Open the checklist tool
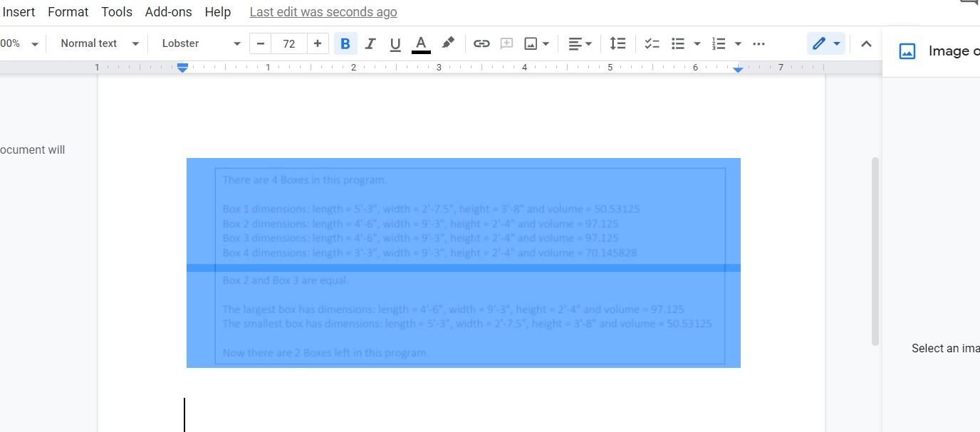 [651, 43]
